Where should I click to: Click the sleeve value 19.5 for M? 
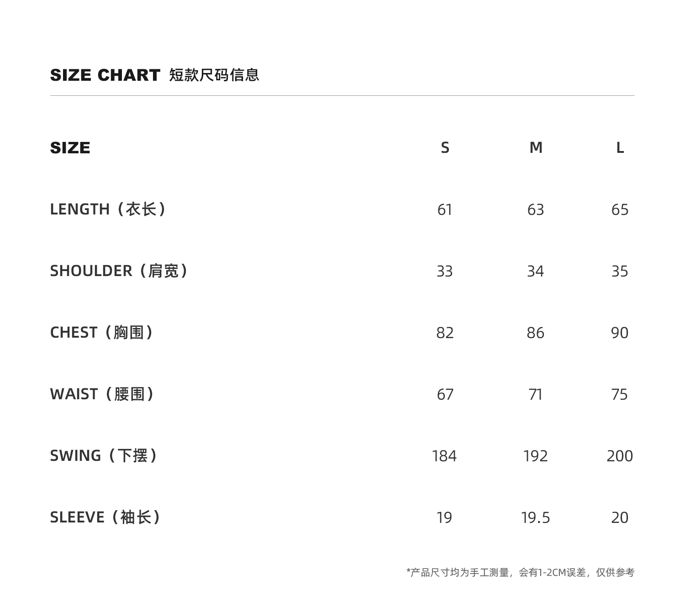[536, 518]
